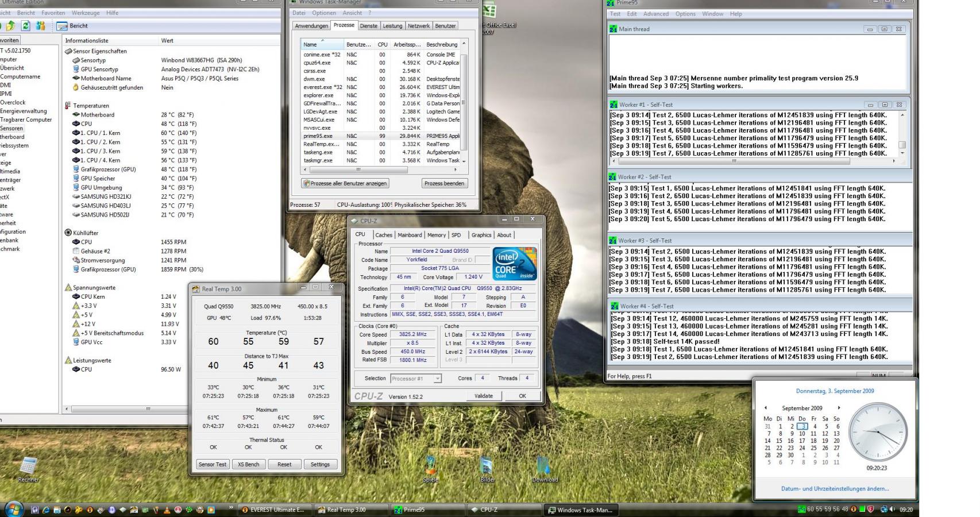Open VLC cone icon in Quick Launch
Viewport: 980px width, 517px height.
(167, 510)
